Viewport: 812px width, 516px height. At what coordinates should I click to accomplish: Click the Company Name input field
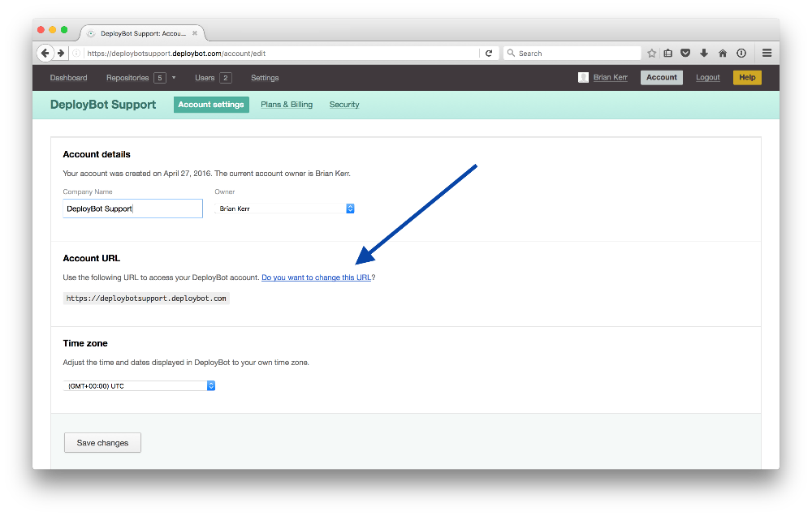[132, 209]
